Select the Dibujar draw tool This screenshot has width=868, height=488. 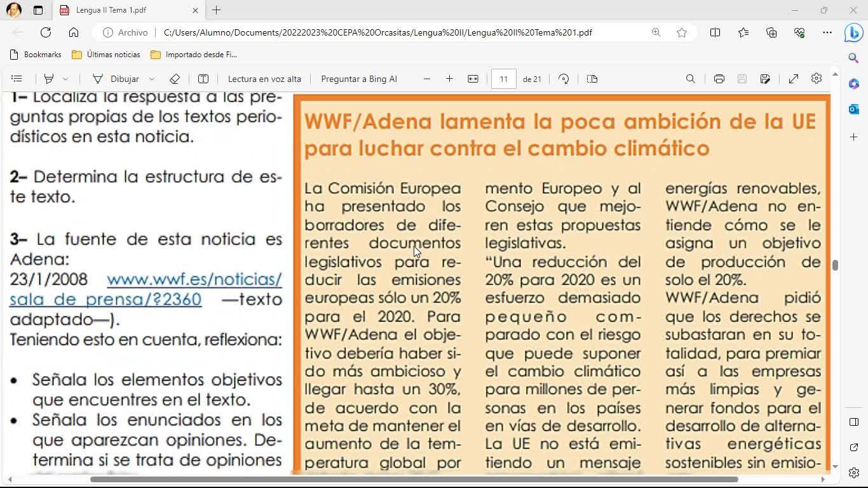click(x=116, y=79)
